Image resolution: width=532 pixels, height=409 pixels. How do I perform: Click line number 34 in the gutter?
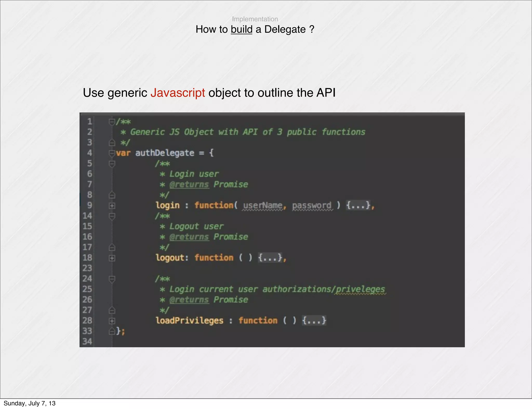pos(87,342)
